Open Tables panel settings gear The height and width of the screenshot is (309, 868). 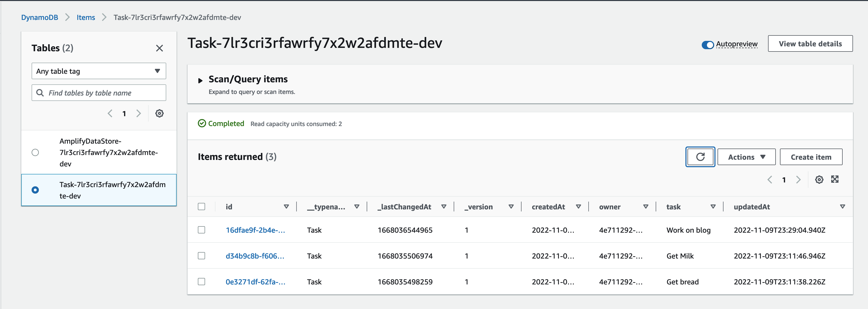click(159, 113)
